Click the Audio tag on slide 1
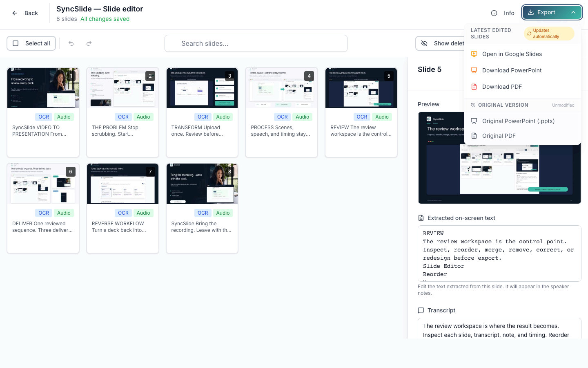Image resolution: width=588 pixels, height=368 pixels. [64, 117]
